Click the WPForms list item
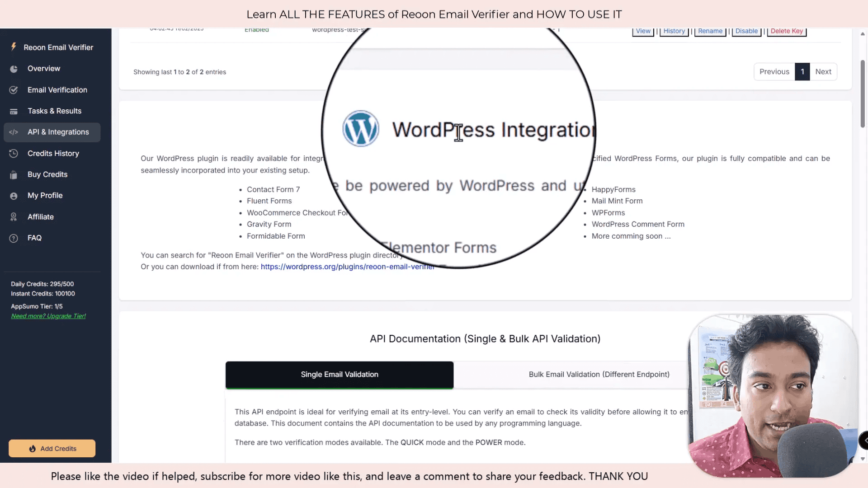 pos(608,213)
